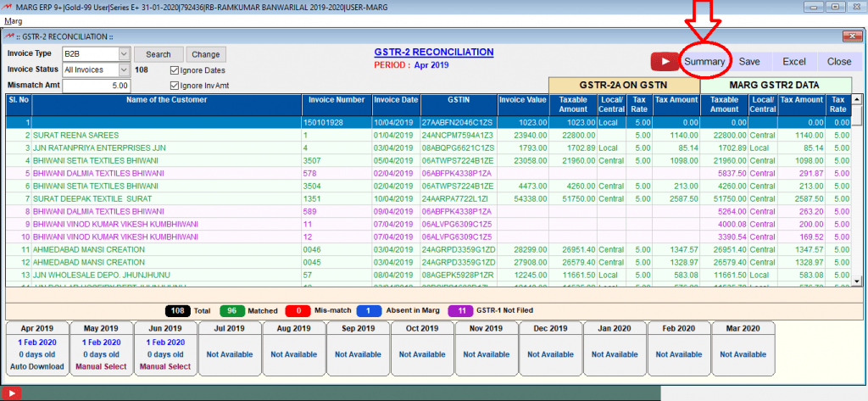Toggle the Ignore Inv Amt checkbox
868x401 pixels.
[x=175, y=86]
